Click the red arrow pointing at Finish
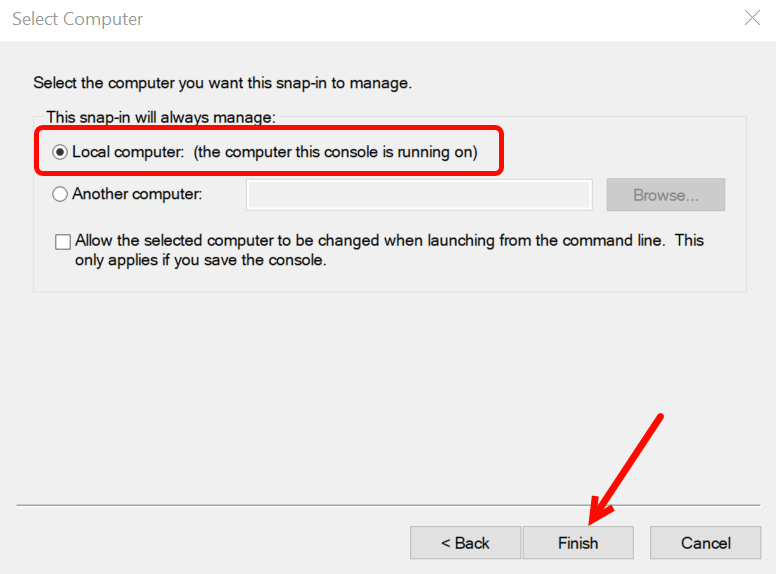The image size is (776, 574). coord(625,465)
